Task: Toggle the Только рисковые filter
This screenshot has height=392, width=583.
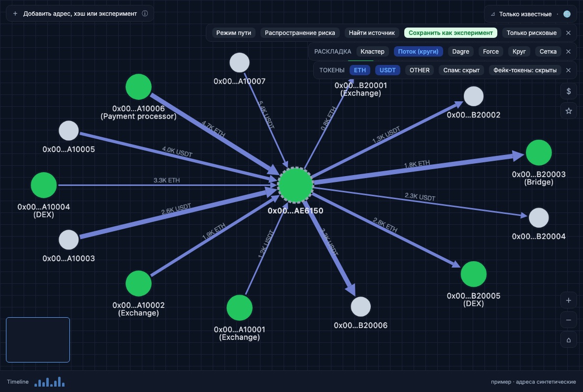Action: click(531, 32)
